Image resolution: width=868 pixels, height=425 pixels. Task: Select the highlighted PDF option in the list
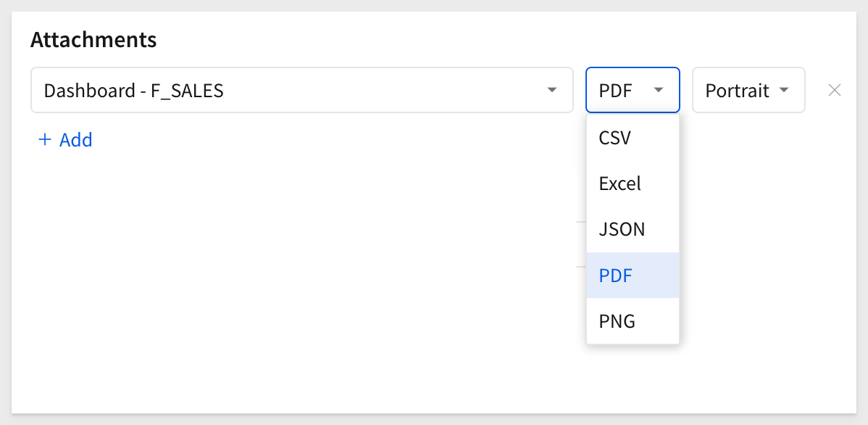click(x=633, y=276)
